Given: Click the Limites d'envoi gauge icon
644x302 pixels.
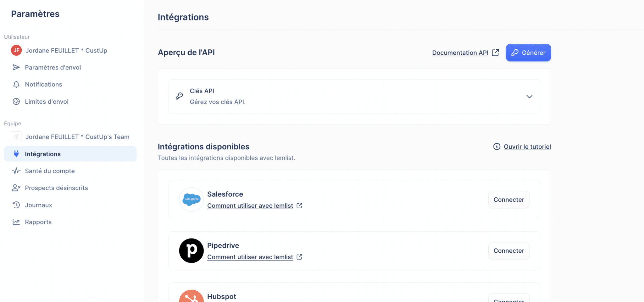Looking at the screenshot, I should point(16,102).
